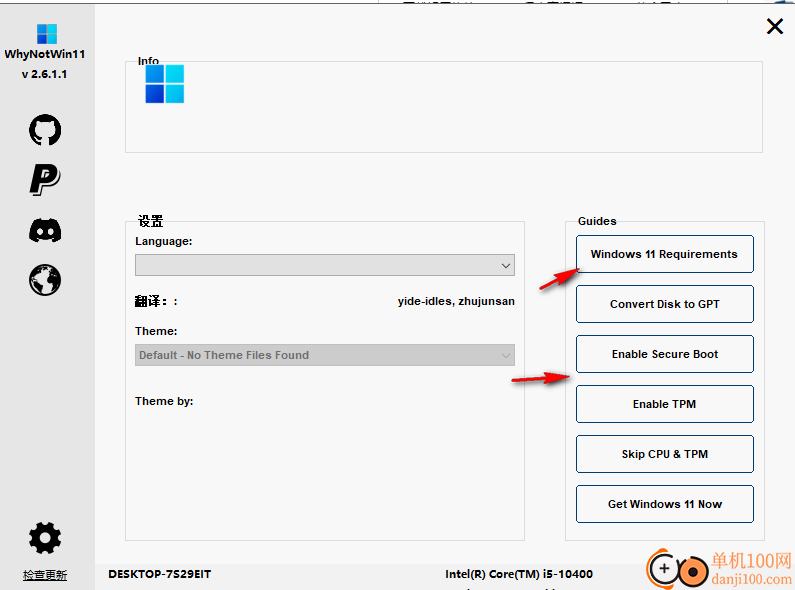Open Enable TPM guide

coord(664,404)
